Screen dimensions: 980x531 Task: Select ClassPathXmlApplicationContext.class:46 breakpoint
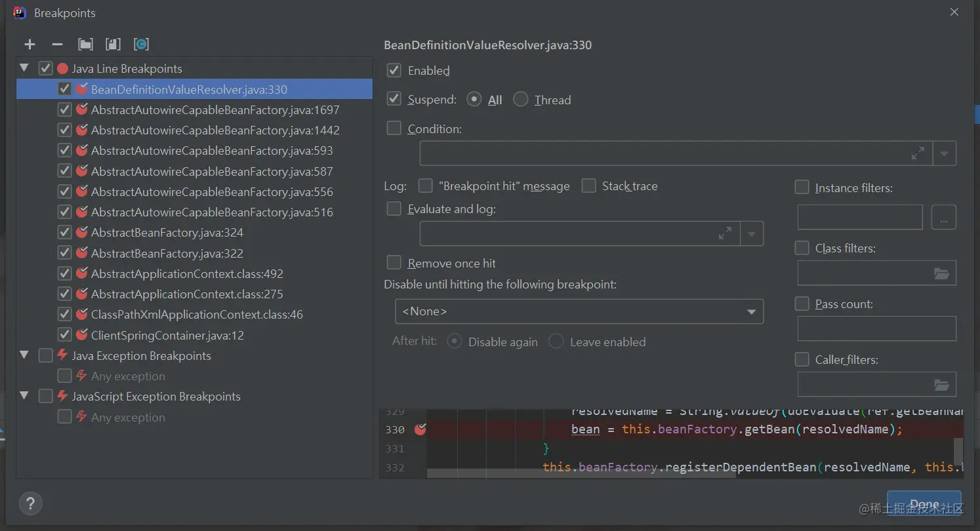[x=197, y=314]
